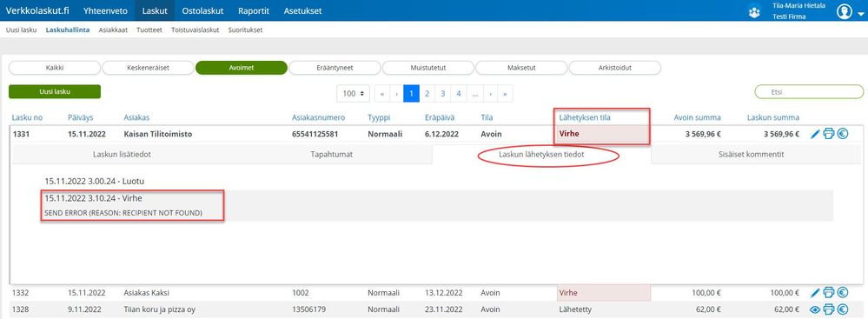Screen dimensions: 868x319
Task: Sort by Tyyppi column header
Action: [379, 117]
